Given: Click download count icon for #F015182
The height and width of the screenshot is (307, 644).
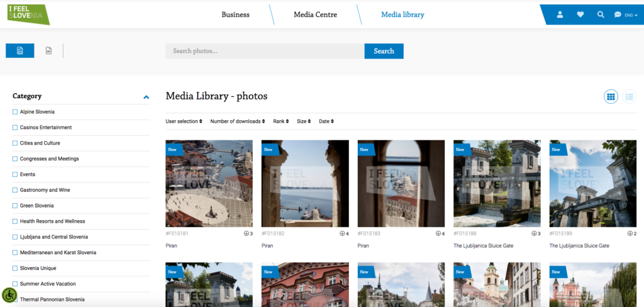Looking at the screenshot, I should click(342, 233).
